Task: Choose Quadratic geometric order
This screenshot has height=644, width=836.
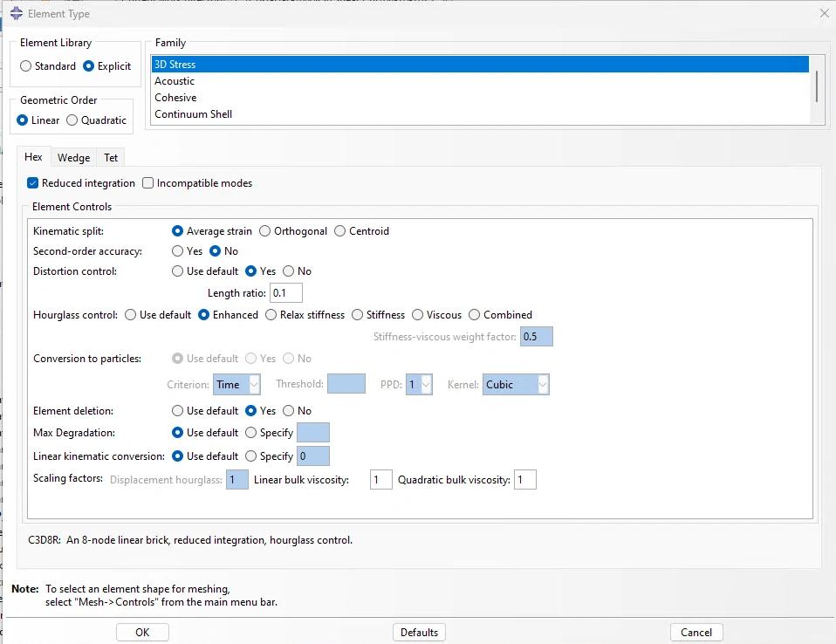Action: click(72, 120)
